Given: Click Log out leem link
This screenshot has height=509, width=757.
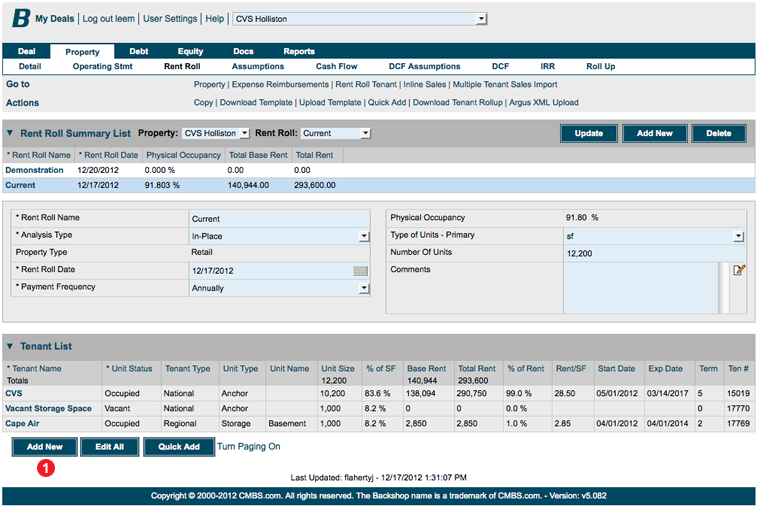Looking at the screenshot, I should click(x=109, y=19).
